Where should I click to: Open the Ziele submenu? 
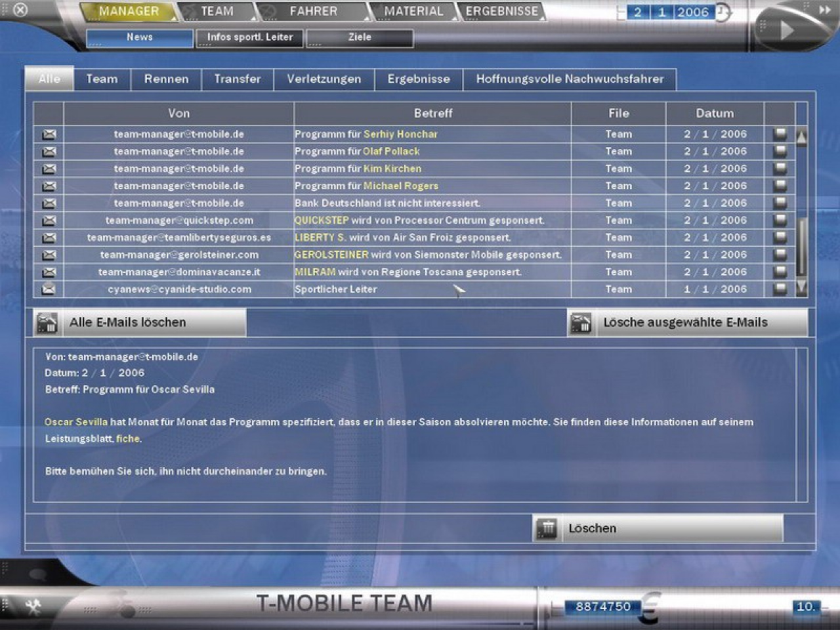tap(360, 38)
